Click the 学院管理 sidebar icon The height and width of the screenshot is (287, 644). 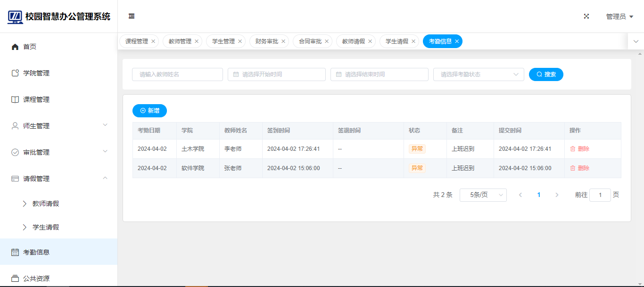(x=15, y=73)
